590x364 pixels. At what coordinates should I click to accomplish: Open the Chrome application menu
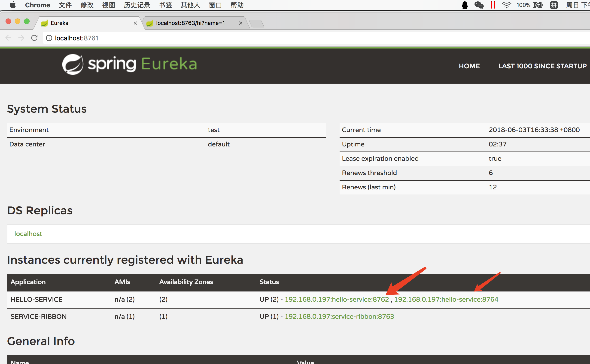[38, 5]
